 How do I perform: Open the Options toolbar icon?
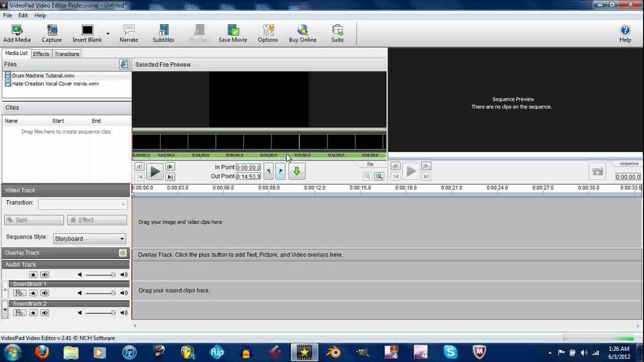[268, 34]
